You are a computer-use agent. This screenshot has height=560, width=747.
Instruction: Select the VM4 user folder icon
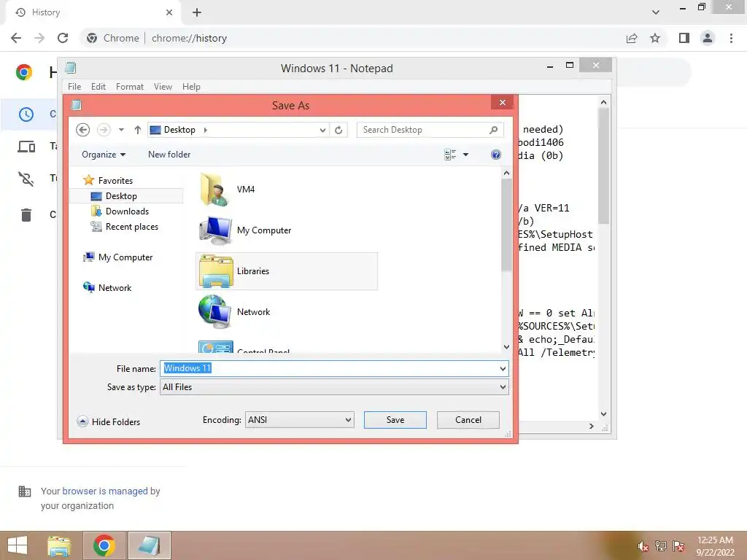click(x=215, y=189)
